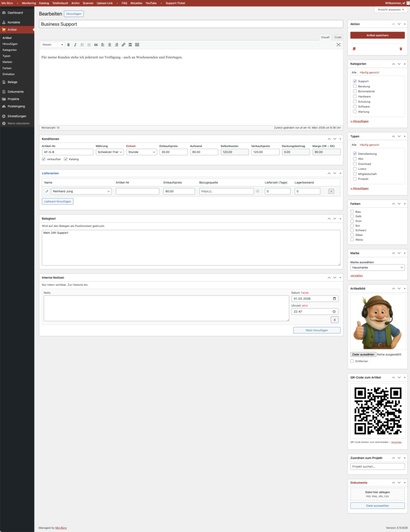410x532 pixels.
Task: Enable the Beratung category checkbox
Action: click(354, 86)
